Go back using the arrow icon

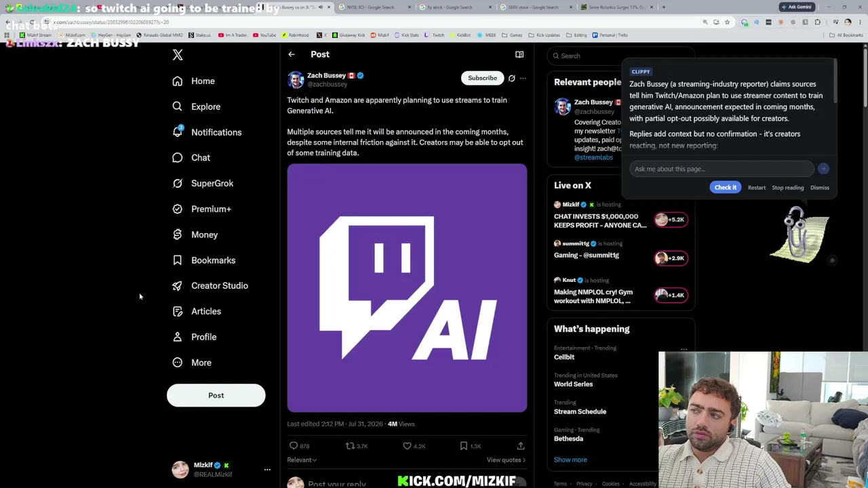(x=292, y=54)
